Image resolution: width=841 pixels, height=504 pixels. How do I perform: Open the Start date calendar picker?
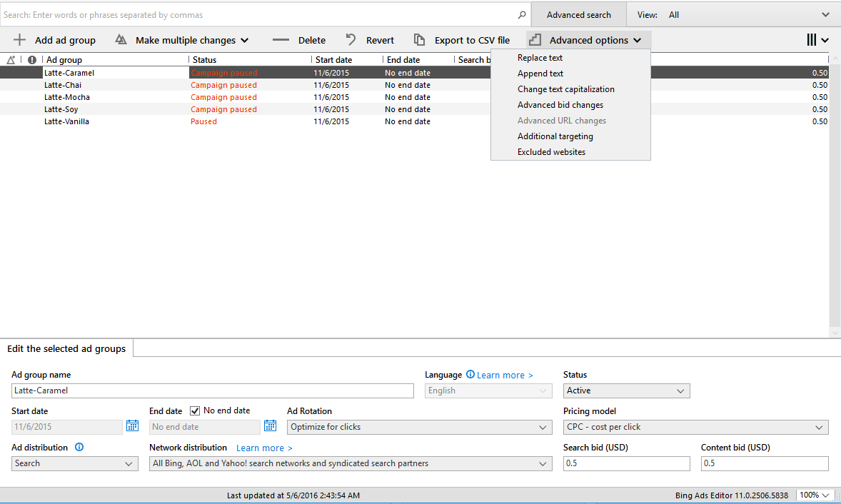pyautogui.click(x=132, y=426)
